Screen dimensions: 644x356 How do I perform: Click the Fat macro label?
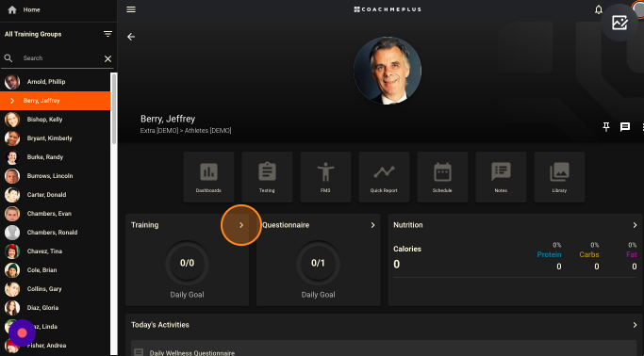[632, 254]
